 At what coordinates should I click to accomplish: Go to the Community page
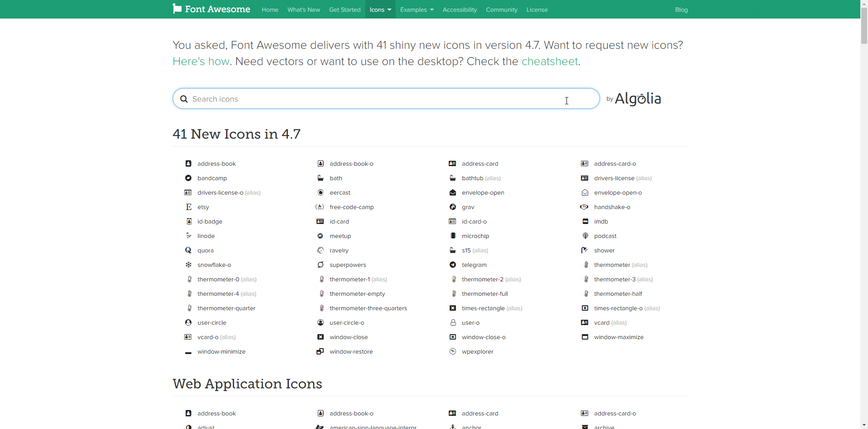(x=501, y=9)
